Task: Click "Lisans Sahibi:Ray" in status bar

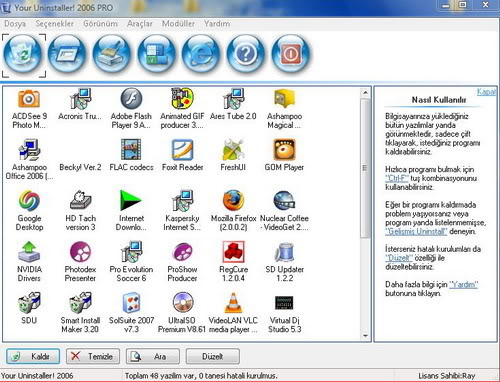Action: [x=447, y=376]
